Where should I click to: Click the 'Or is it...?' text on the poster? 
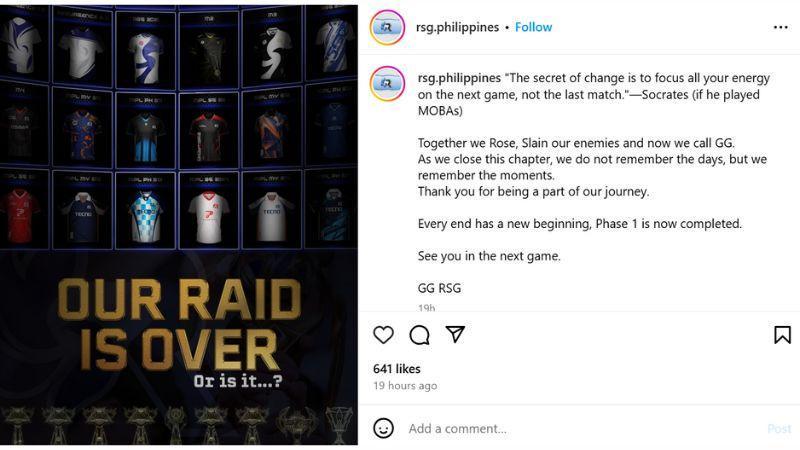coord(237,381)
